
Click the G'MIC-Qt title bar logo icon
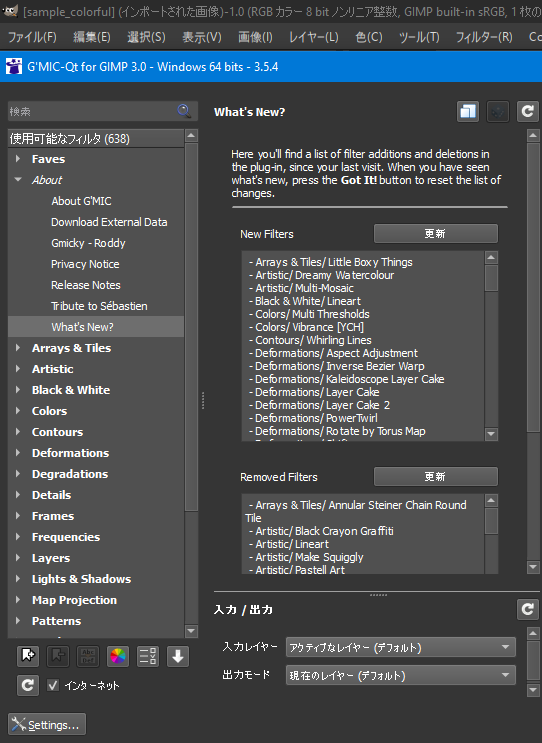pyautogui.click(x=14, y=66)
